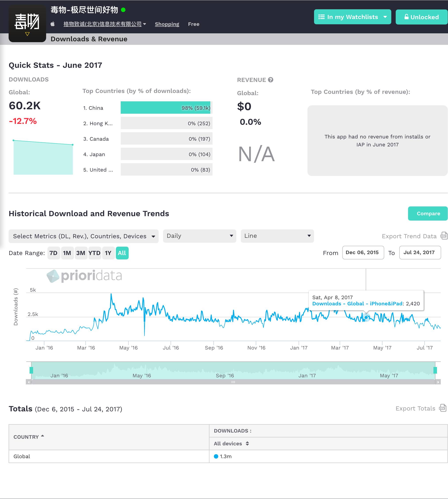This screenshot has height=499, width=448.
Task: Click the left handle of range navigator
Action: point(31,370)
